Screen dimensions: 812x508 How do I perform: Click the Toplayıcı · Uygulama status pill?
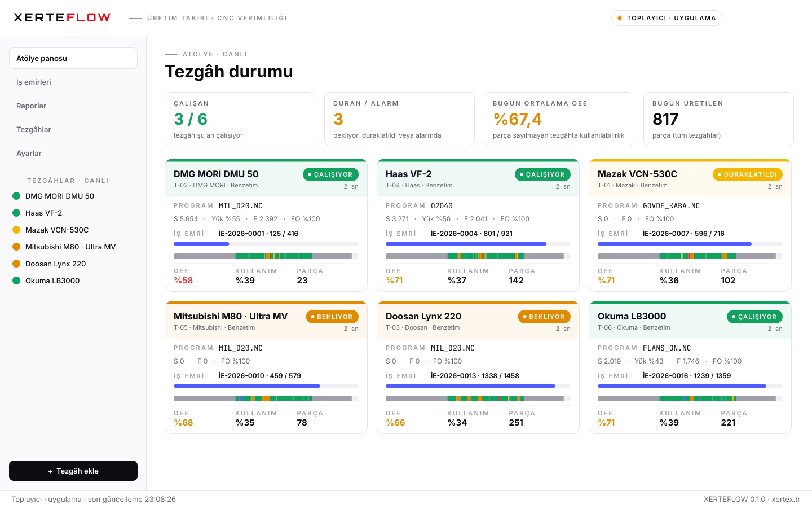667,18
